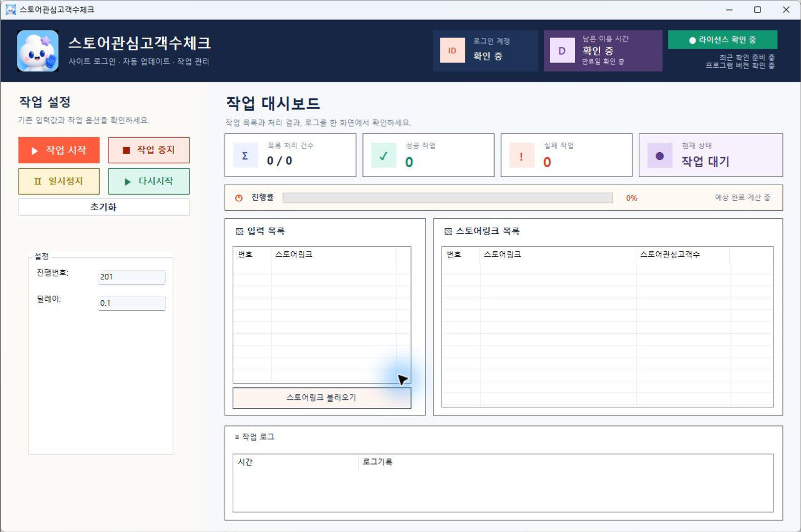This screenshot has height=532, width=801.
Task: Click the 스토어관심고객수 column header
Action: click(x=683, y=254)
